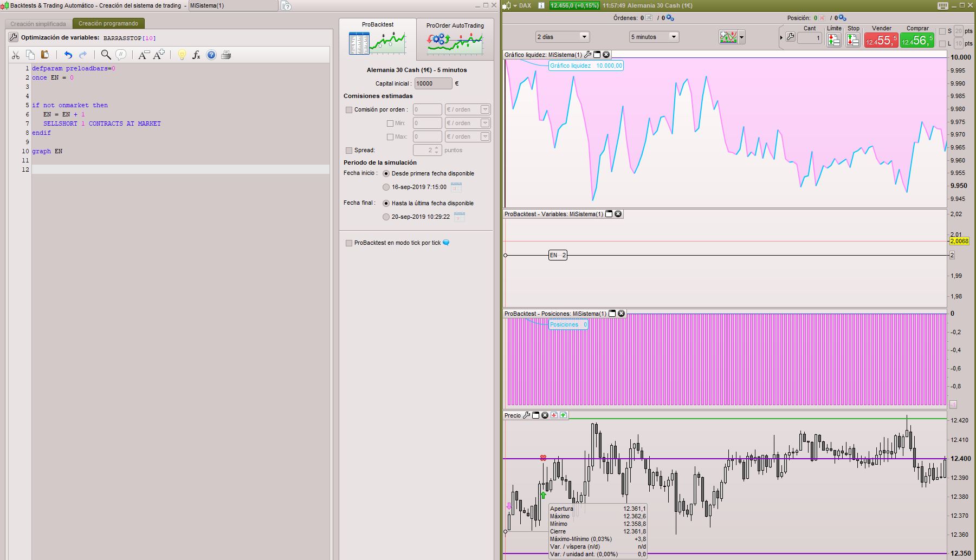Screen dimensions: 976x560
Task: Open the 5 minutos timeframe dropdown
Action: pos(654,37)
